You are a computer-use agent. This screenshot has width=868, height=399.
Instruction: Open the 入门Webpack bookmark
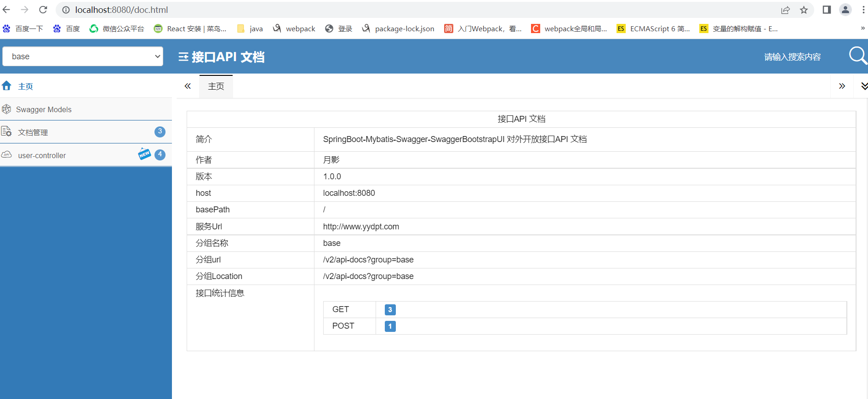pos(483,28)
